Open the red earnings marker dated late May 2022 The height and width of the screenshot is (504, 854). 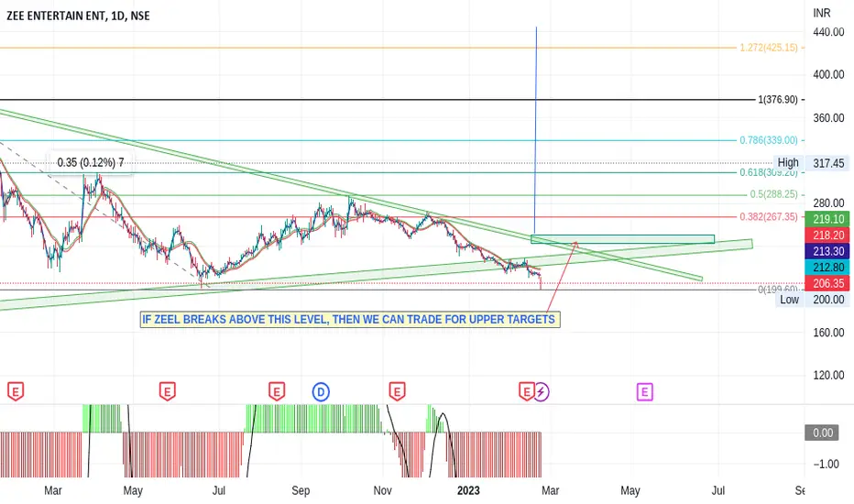click(x=167, y=392)
